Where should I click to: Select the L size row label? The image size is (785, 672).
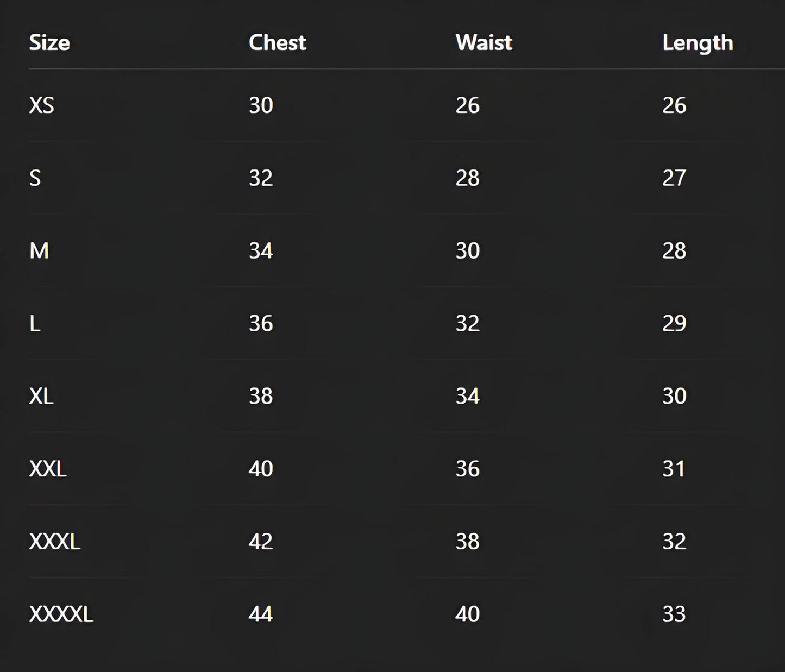click(35, 324)
